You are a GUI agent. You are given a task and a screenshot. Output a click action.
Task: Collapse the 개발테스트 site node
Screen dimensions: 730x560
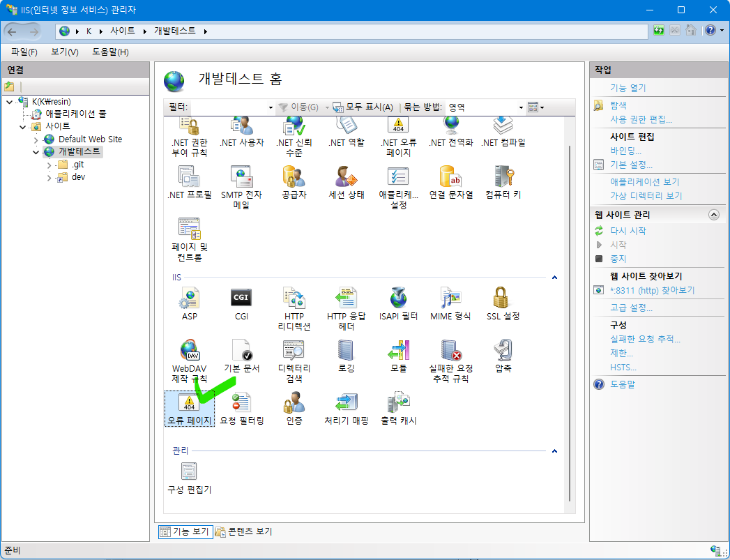point(36,152)
